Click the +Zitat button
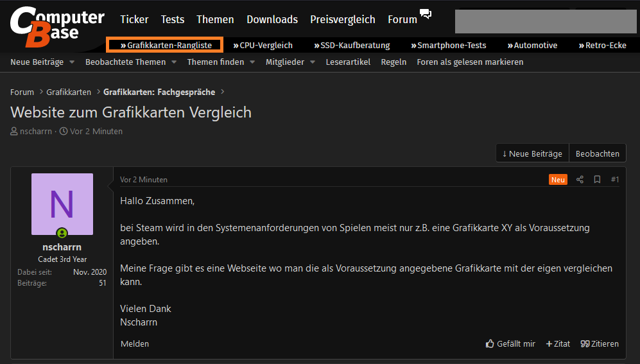This screenshot has height=364, width=640. (x=558, y=344)
